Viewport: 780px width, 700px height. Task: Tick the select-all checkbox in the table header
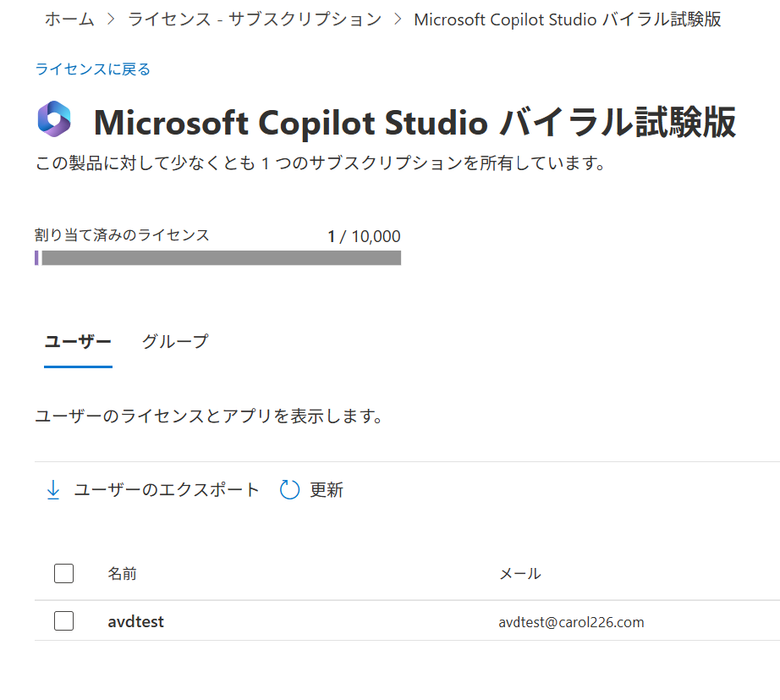click(63, 574)
